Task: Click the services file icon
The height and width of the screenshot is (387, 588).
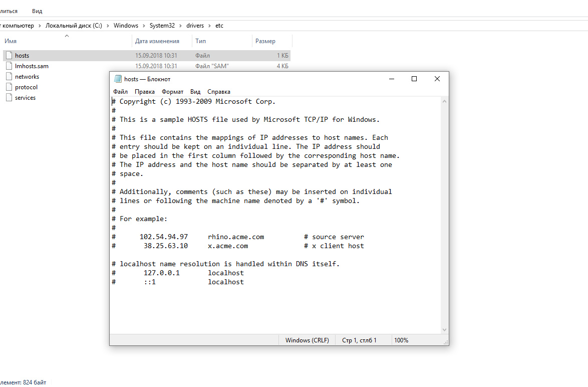Action: [x=9, y=98]
